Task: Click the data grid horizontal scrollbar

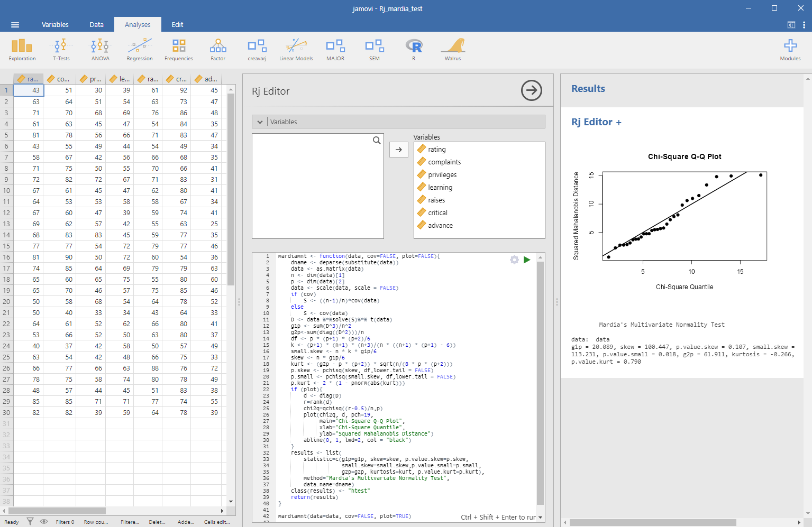Action: click(57, 511)
